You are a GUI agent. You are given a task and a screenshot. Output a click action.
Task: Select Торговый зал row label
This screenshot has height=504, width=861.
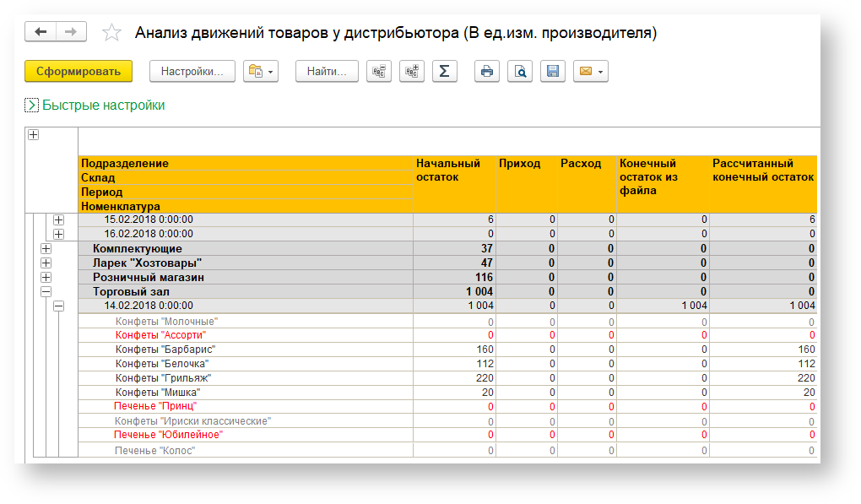[131, 291]
